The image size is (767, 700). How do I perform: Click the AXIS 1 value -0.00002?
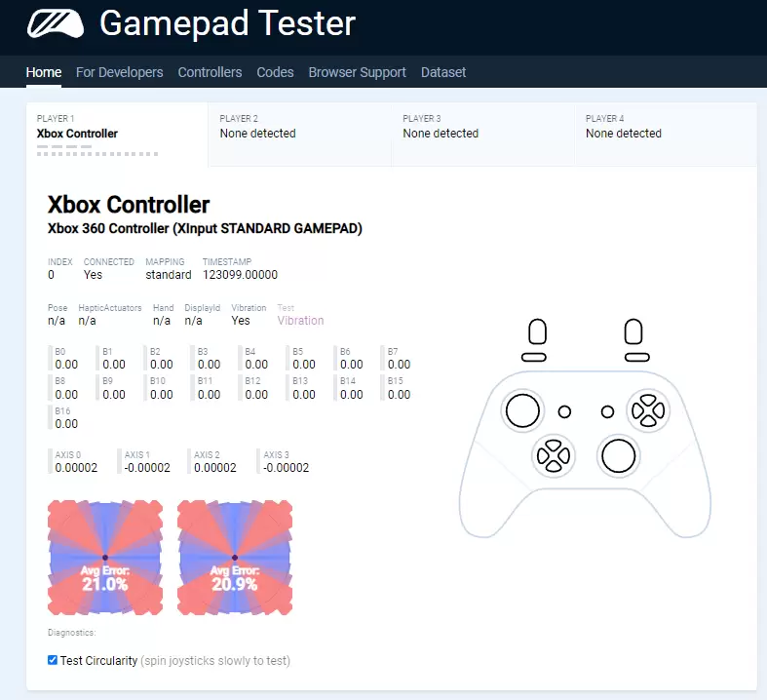tap(147, 468)
